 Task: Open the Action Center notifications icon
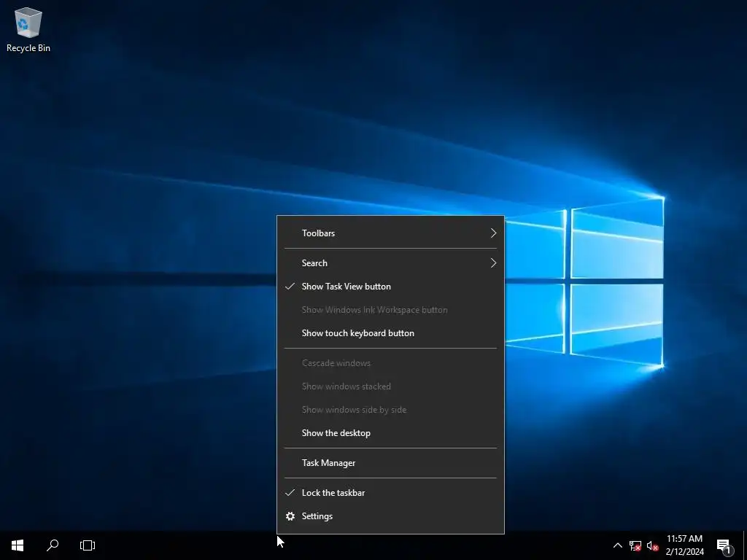724,545
